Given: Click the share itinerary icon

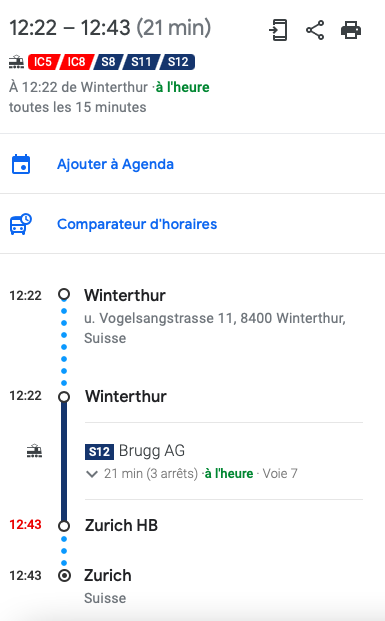Looking at the screenshot, I should point(315,30).
